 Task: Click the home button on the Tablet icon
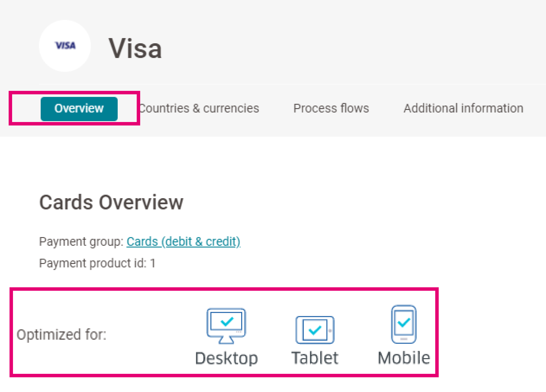(x=330, y=331)
